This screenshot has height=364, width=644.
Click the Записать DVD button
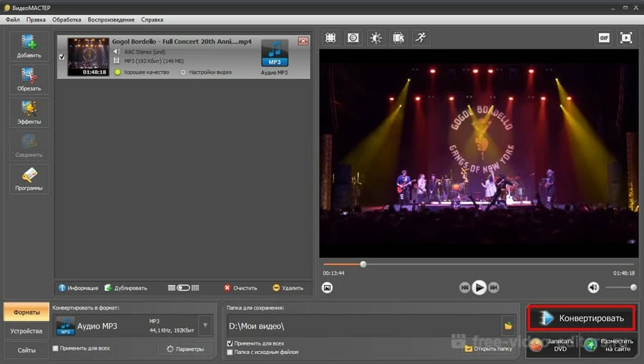click(x=553, y=345)
